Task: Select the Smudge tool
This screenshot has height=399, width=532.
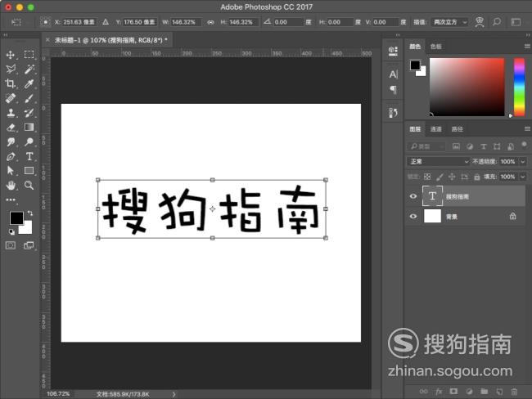Action: (11, 141)
